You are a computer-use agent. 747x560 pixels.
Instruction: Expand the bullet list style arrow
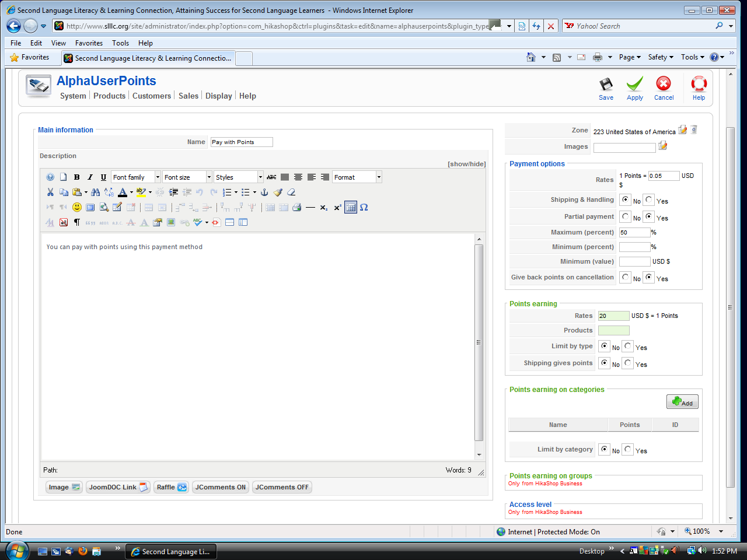[254, 192]
